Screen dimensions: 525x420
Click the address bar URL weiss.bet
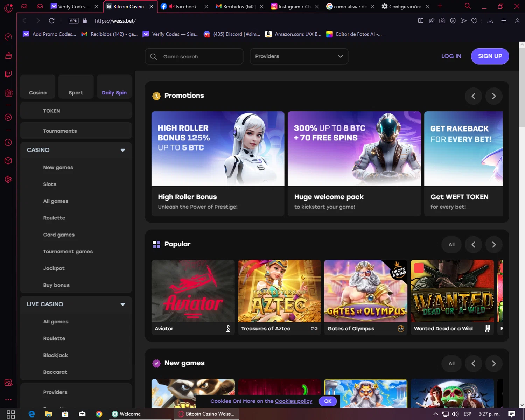click(x=115, y=21)
